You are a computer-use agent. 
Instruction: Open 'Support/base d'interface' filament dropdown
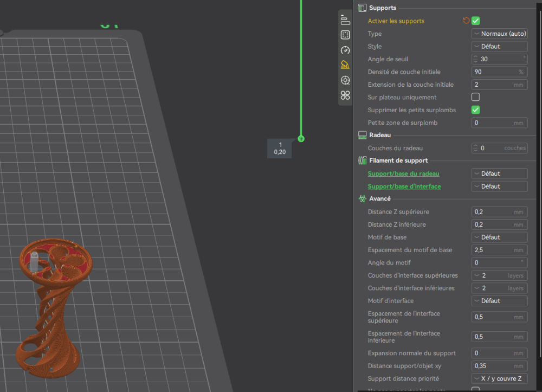[500, 187]
